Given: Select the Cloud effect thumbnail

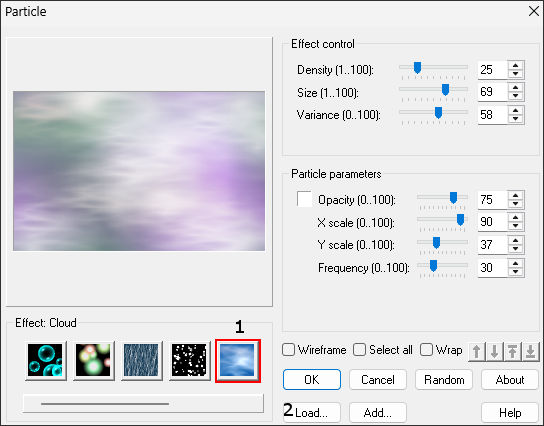Looking at the screenshot, I should click(237, 360).
